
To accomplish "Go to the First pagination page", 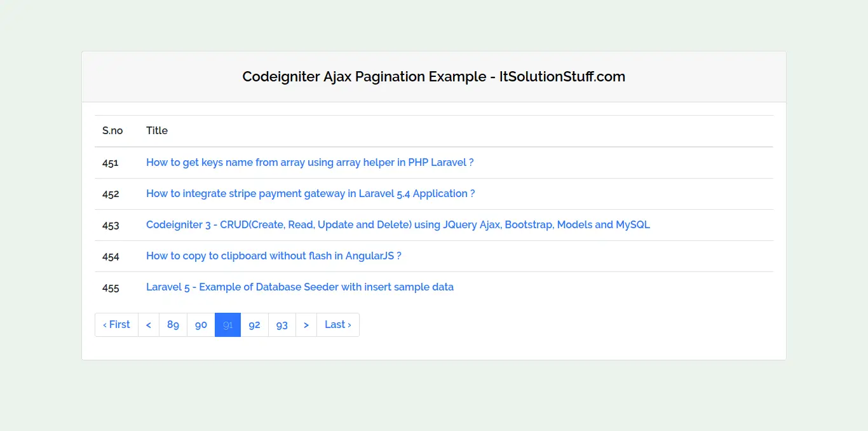I will coord(116,324).
